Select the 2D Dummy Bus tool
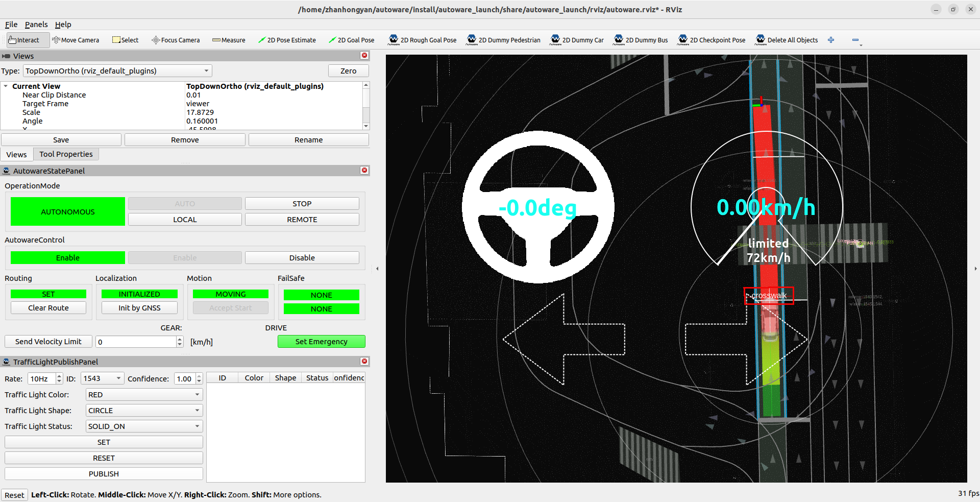Viewport: 980px width, 502px height. [641, 40]
